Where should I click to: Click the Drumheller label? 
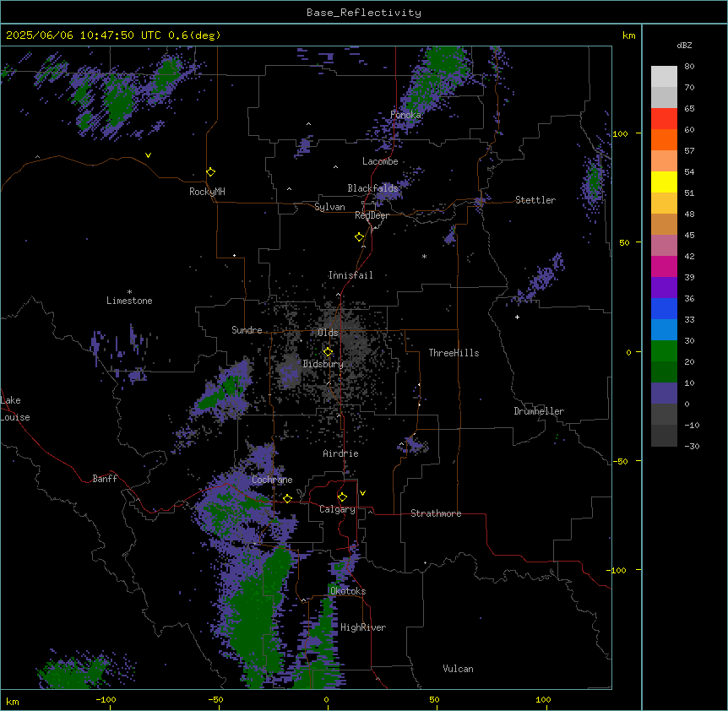(x=539, y=411)
